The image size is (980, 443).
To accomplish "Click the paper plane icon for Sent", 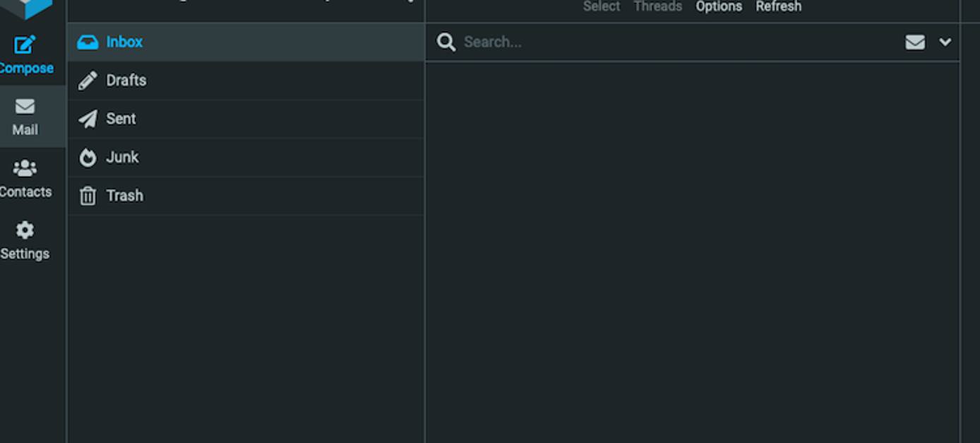I will pyautogui.click(x=88, y=119).
